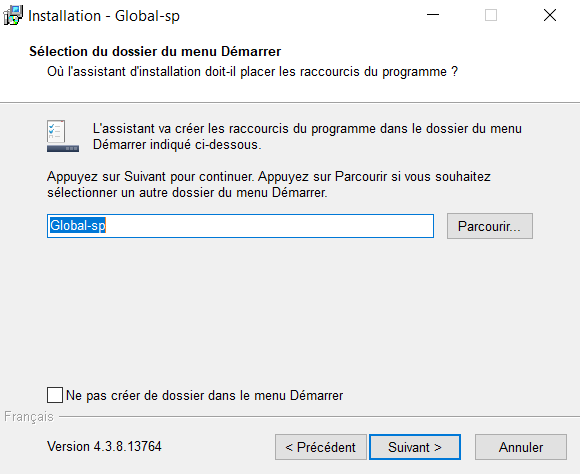This screenshot has height=474, width=580.
Task: Return to previous step with < Précédent
Action: tap(321, 447)
